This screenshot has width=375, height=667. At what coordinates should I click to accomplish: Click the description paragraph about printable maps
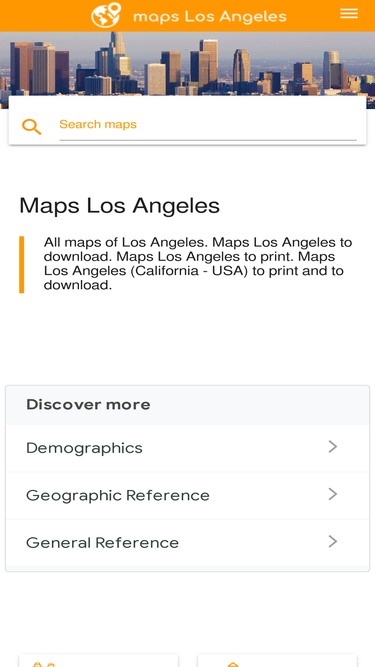pyautogui.click(x=198, y=264)
